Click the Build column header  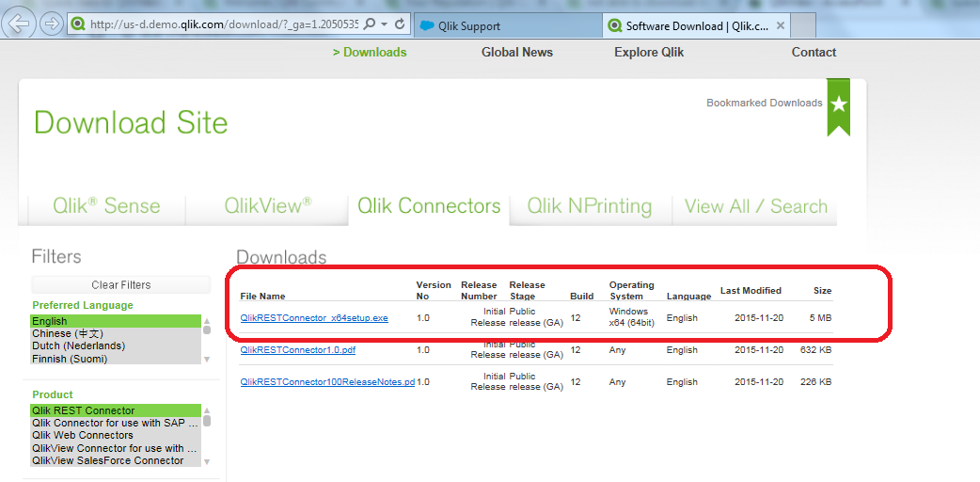click(582, 297)
